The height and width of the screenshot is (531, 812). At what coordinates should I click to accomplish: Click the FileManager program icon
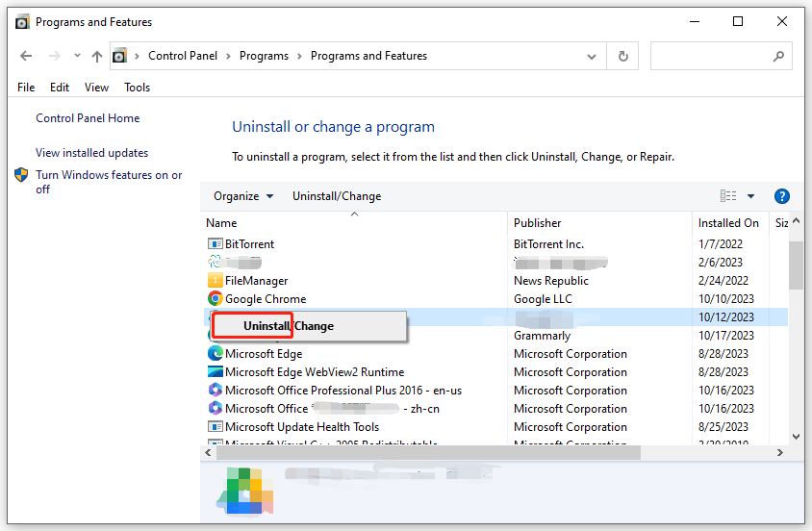point(216,281)
